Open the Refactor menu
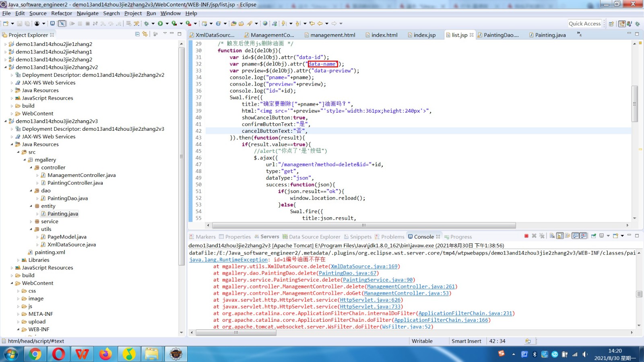The height and width of the screenshot is (362, 644). click(62, 13)
